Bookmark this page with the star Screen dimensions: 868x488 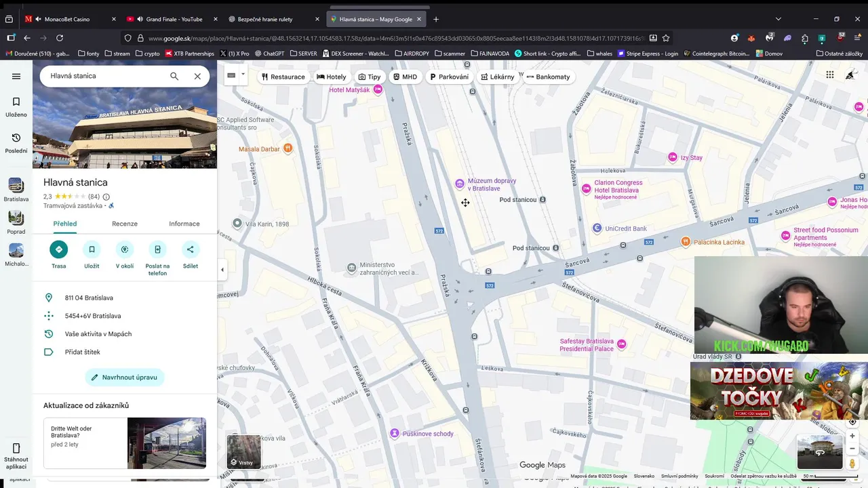click(x=666, y=38)
